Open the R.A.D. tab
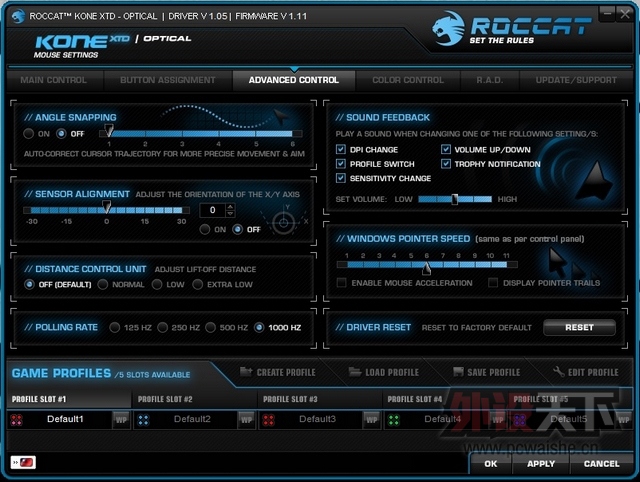Image resolution: width=640 pixels, height=482 pixels. [490, 80]
